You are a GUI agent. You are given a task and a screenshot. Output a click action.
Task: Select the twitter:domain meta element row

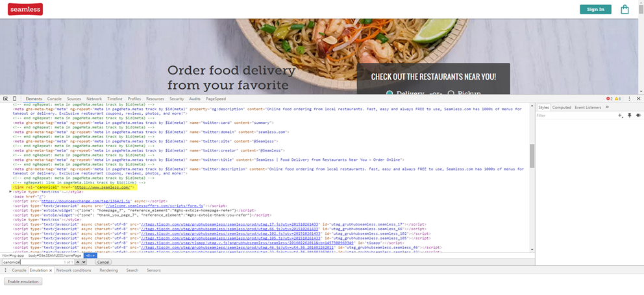coord(151,132)
